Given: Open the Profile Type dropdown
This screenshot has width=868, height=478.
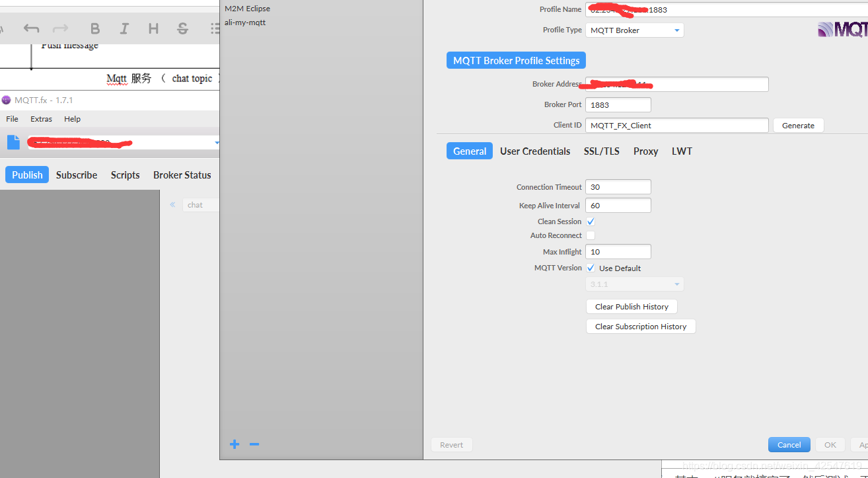Looking at the screenshot, I should point(634,30).
